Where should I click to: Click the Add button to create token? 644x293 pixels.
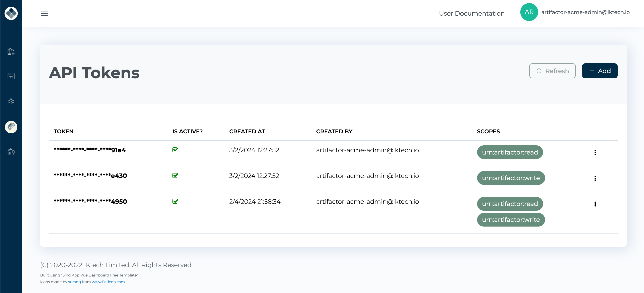pos(600,71)
